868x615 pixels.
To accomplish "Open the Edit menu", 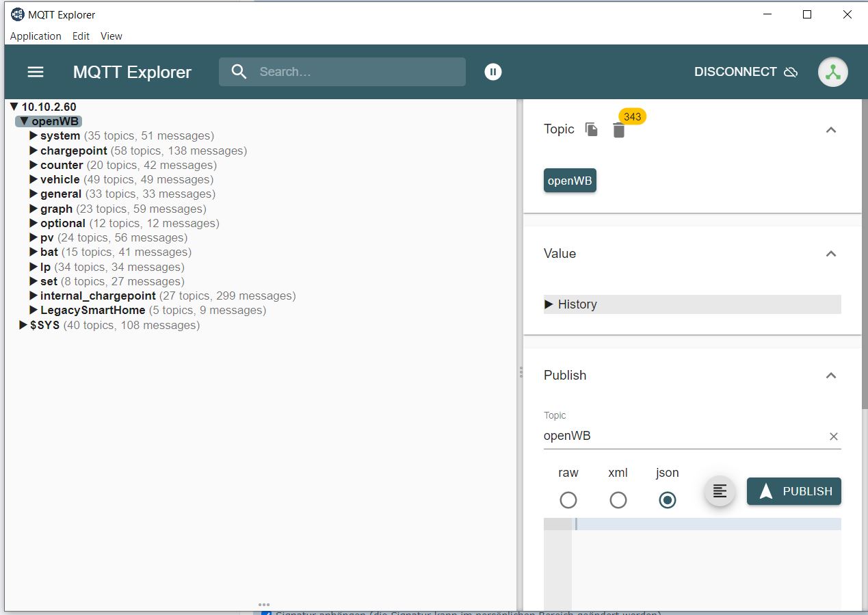I will (x=81, y=36).
